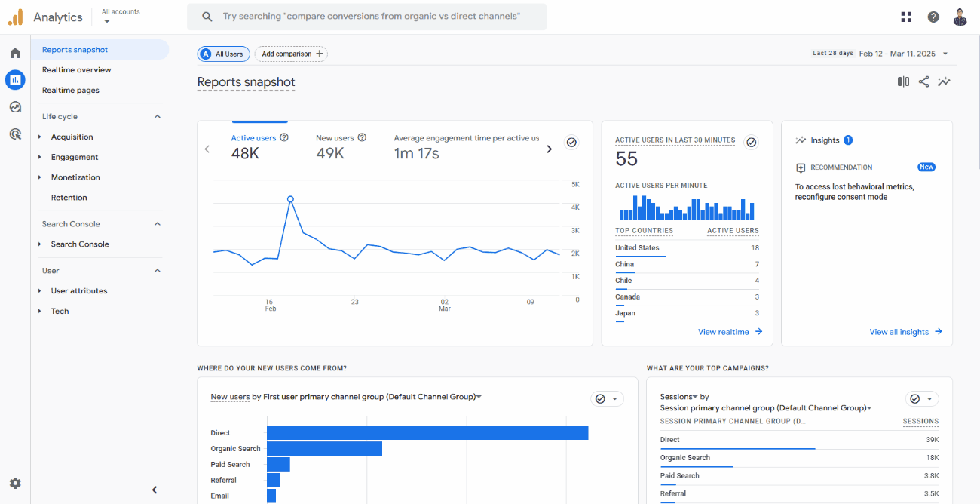This screenshot has height=504, width=980.
Task: Go to previous metric with the left chevron
Action: [207, 149]
